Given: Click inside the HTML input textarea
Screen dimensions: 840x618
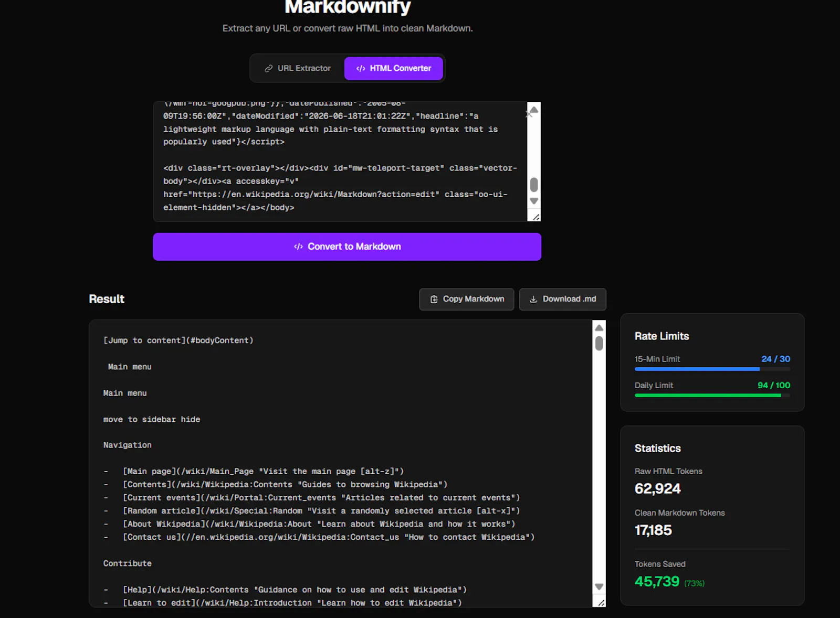Looking at the screenshot, I should [x=340, y=162].
